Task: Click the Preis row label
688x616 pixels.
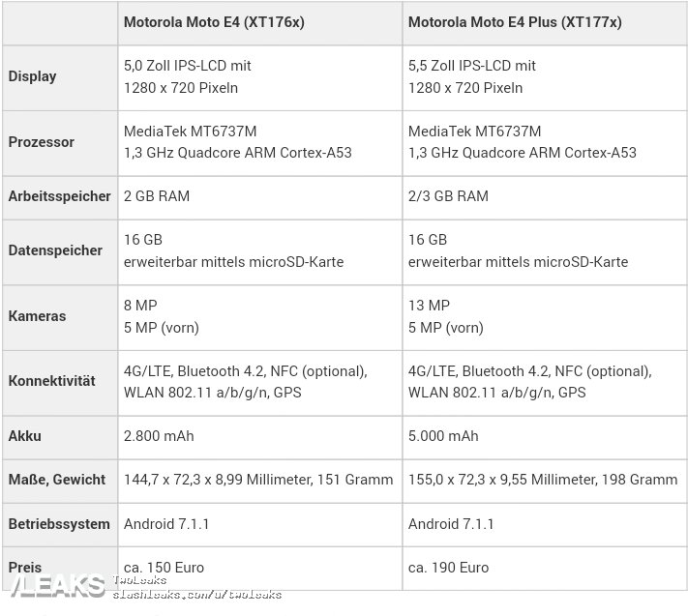Action: click(x=25, y=568)
